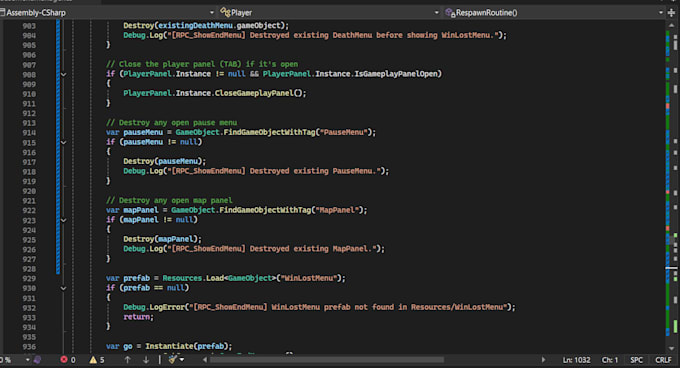Collapse the PlayerPanel if block at line 908
The width and height of the screenshot is (680, 368).
tap(64, 75)
